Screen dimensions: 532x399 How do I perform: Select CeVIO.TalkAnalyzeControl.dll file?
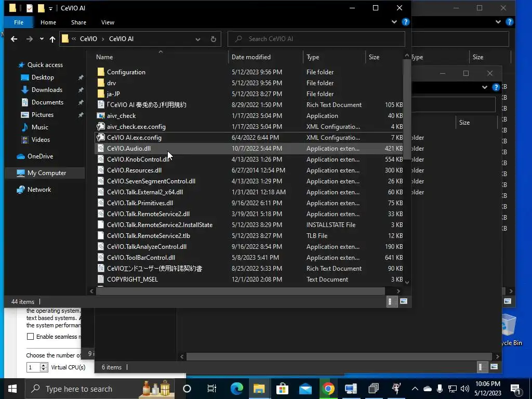147,247
